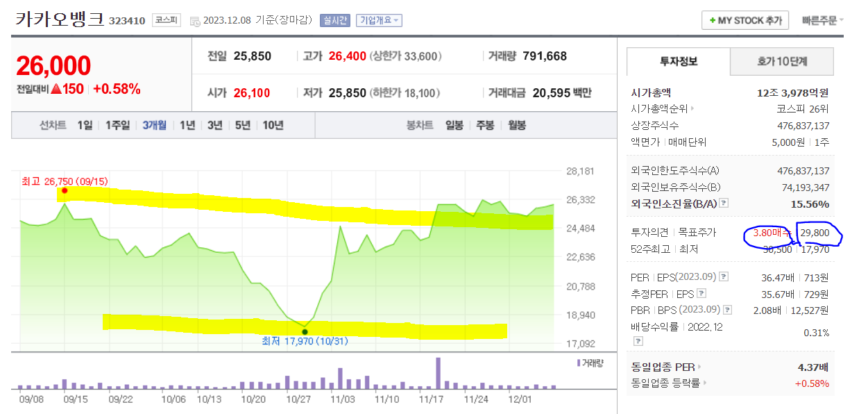Click the 투자의견 label
Image resolution: width=868 pixels, height=414 pixels.
650,233
